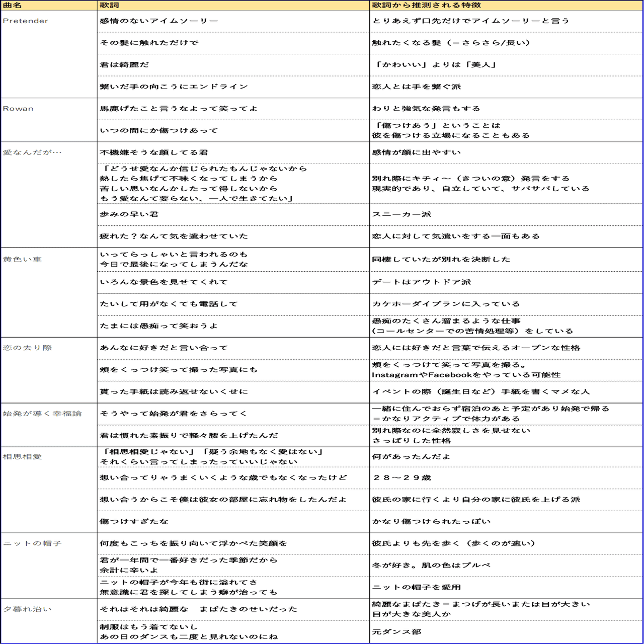Select the cell '恋人とは手を繋ぐ派'
Screen dimensions: 644x644
point(506,87)
